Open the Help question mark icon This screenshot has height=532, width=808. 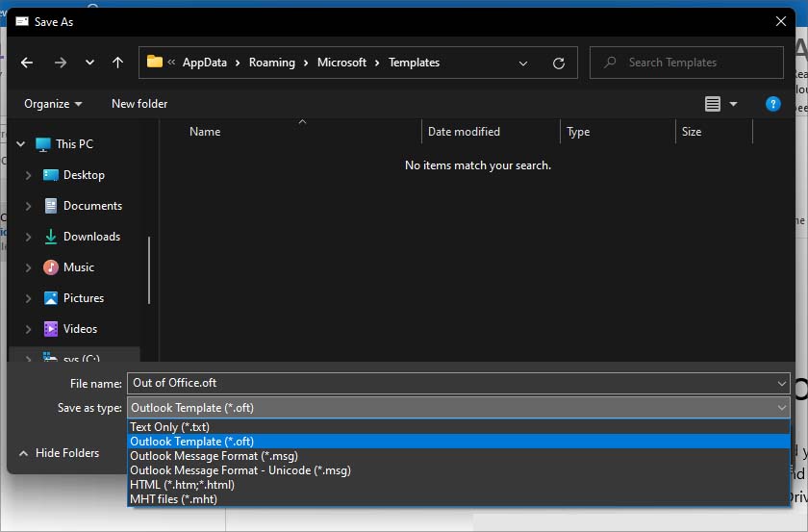pyautogui.click(x=772, y=104)
